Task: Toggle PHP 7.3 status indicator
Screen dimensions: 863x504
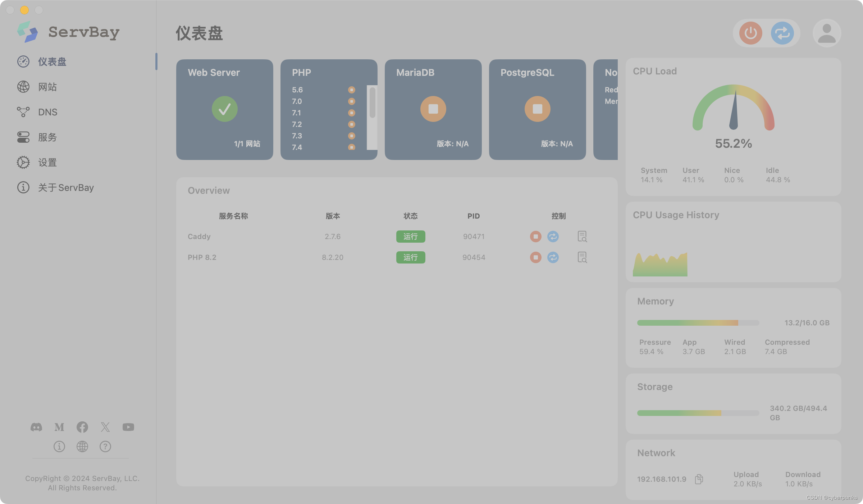Action: pyautogui.click(x=352, y=136)
